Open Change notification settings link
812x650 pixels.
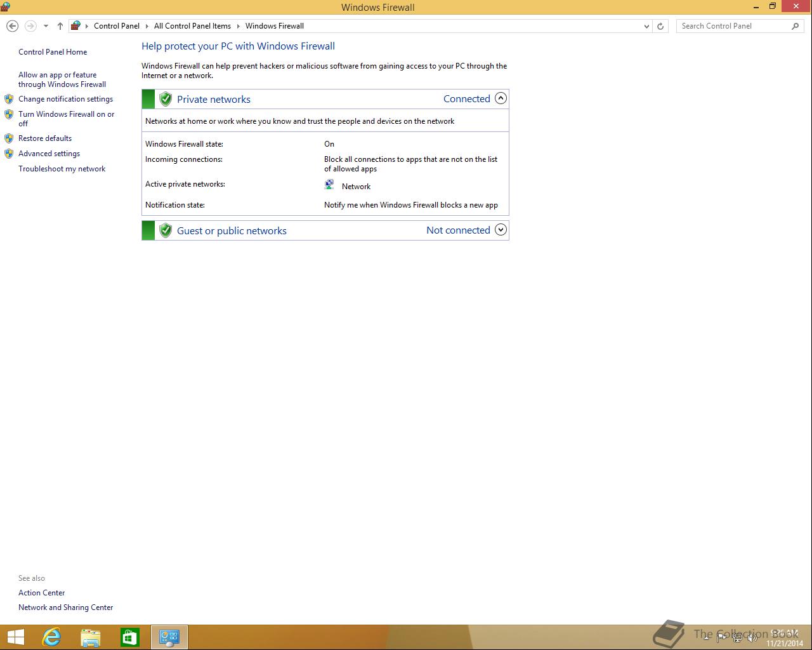pyautogui.click(x=65, y=99)
